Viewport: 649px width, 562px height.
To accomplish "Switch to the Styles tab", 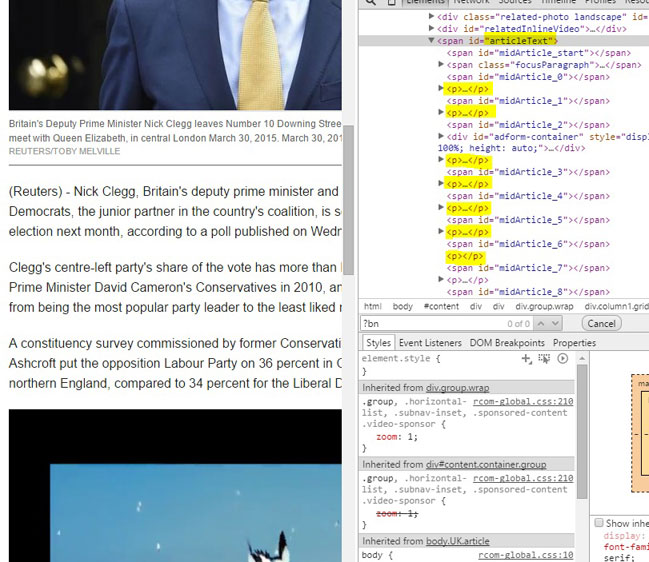I will click(x=378, y=343).
